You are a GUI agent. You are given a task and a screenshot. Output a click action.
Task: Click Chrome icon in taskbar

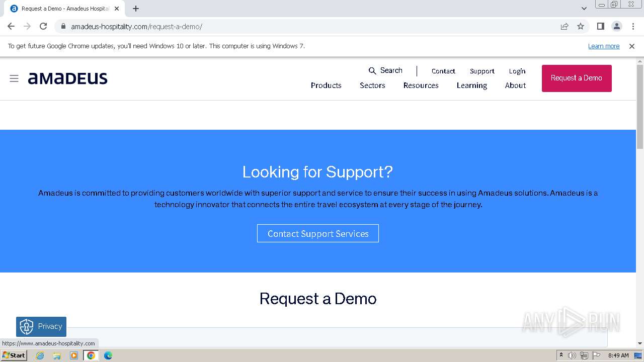pyautogui.click(x=91, y=355)
